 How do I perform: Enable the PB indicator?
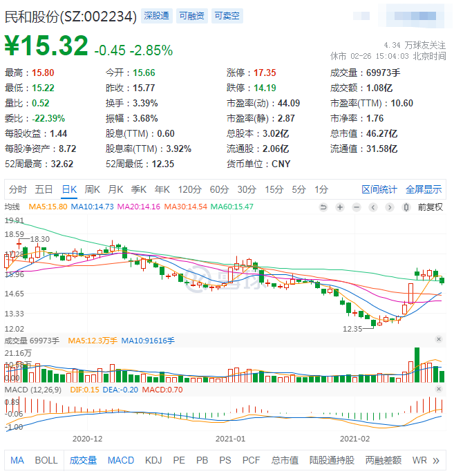point(202,461)
